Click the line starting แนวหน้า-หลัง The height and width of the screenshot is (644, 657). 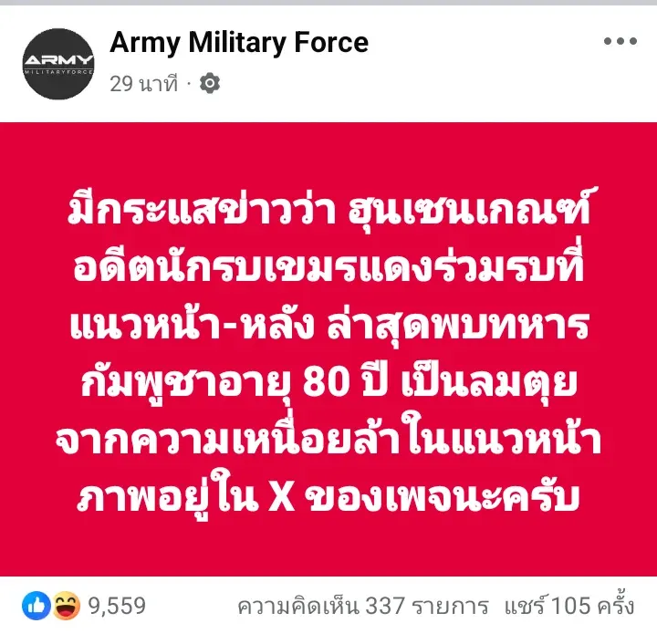(329, 323)
